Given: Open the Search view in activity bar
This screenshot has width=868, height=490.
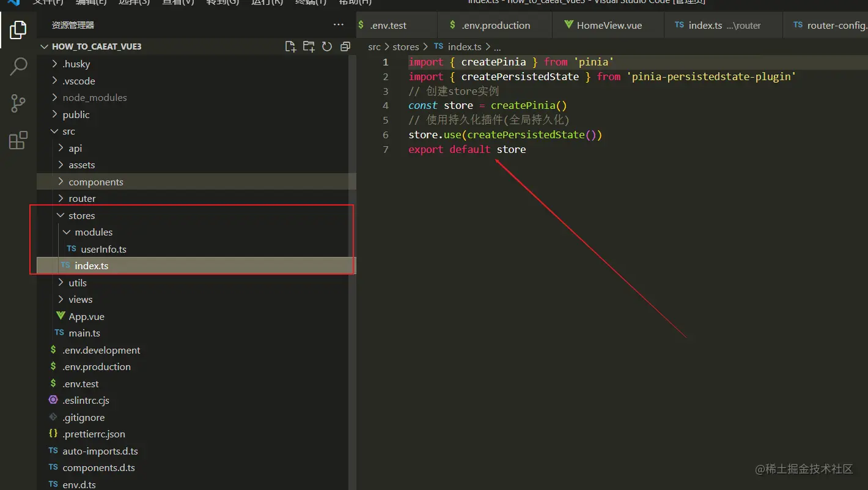Looking at the screenshot, I should (18, 66).
